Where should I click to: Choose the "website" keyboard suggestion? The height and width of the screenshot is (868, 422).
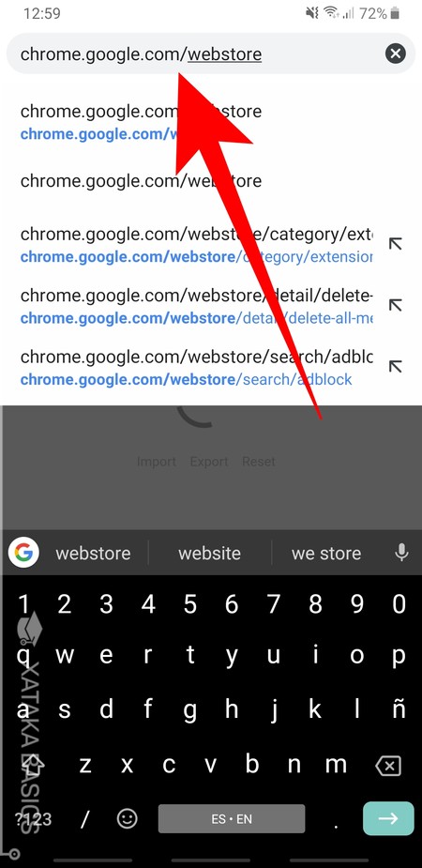click(209, 553)
